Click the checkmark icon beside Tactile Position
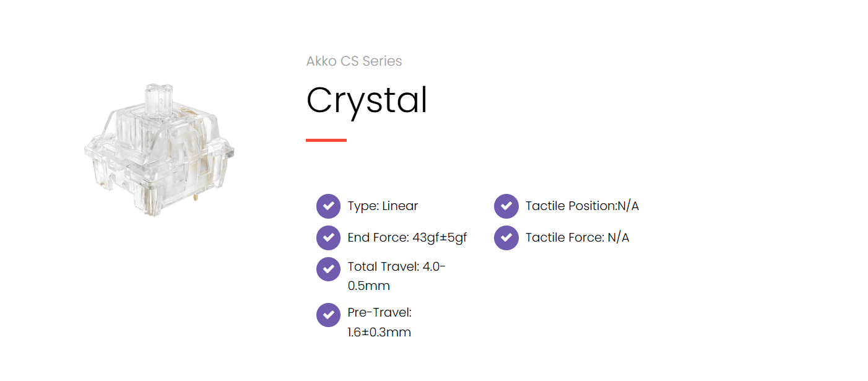The image size is (868, 381). 506,206
